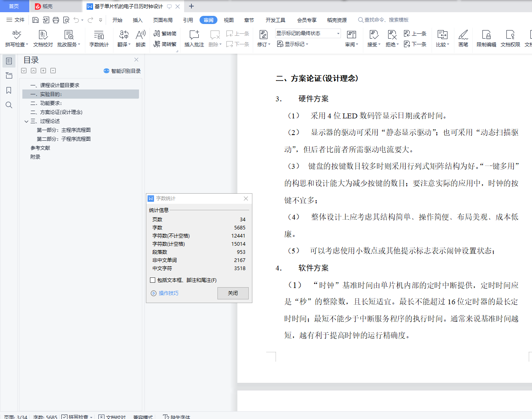Go to 二、方案论证(设计理念) outline entry
The width and height of the screenshot is (532, 419).
click(x=56, y=112)
